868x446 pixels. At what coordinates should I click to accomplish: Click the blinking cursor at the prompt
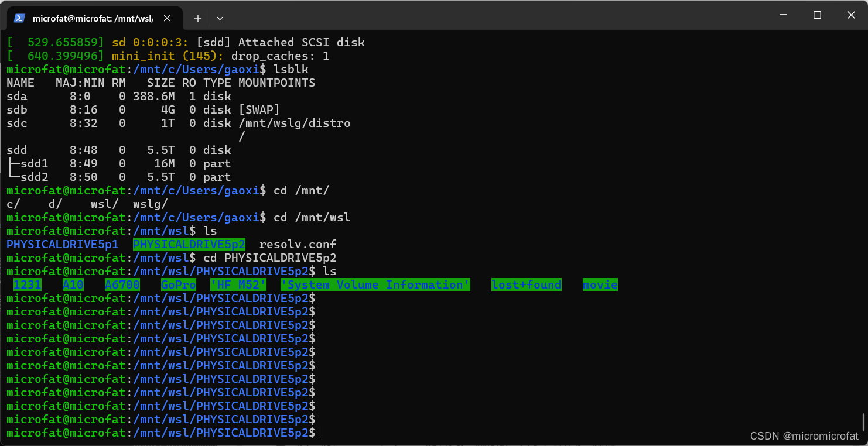323,433
